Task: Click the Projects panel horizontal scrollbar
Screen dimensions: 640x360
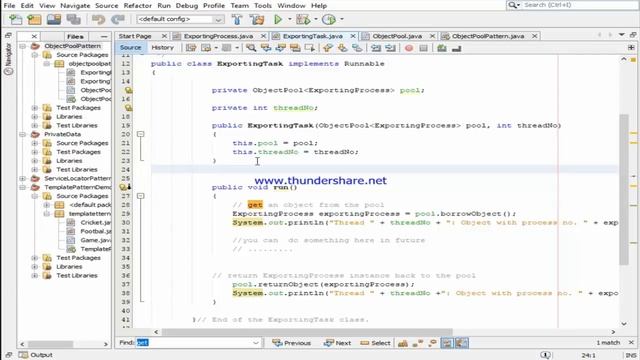Action: point(50,344)
